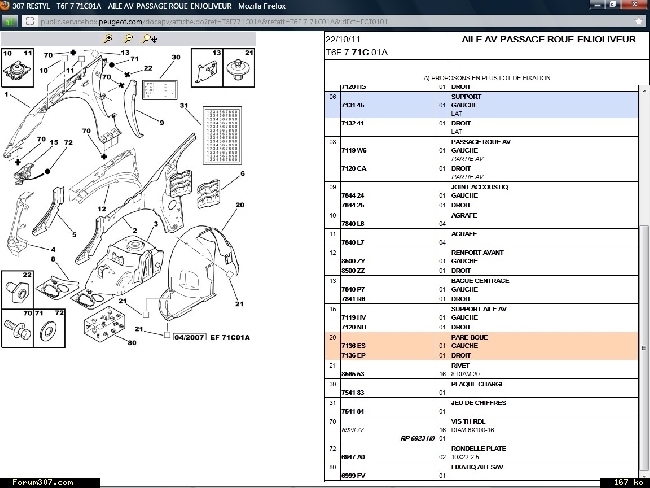Select part reference 7136 ES in the list
The height and width of the screenshot is (488, 650).
(354, 346)
